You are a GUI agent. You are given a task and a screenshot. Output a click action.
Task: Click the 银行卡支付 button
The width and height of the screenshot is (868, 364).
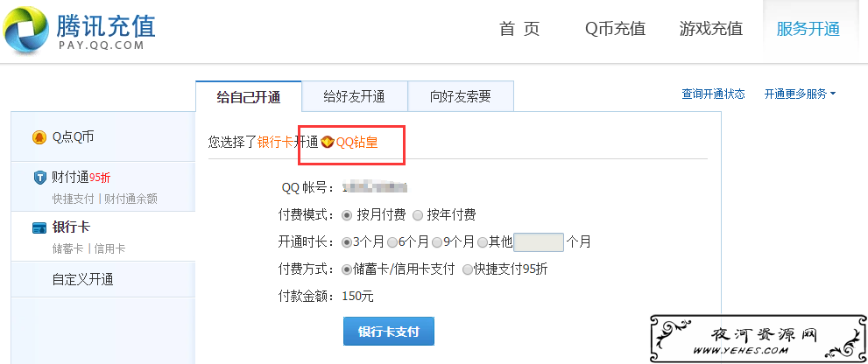389,332
